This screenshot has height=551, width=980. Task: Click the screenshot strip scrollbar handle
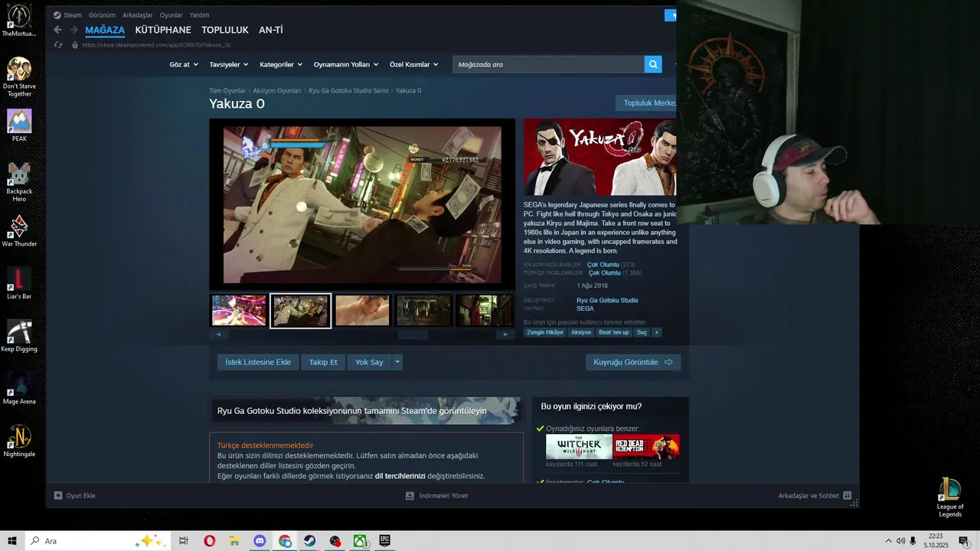pyautogui.click(x=412, y=334)
